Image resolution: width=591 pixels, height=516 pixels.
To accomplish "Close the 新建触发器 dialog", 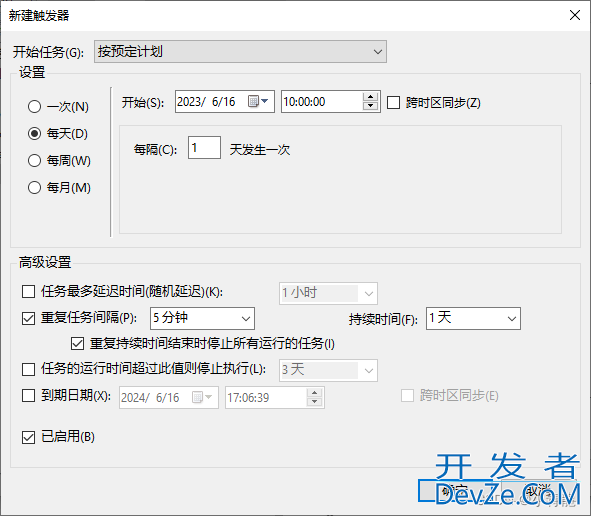I will pyautogui.click(x=574, y=15).
